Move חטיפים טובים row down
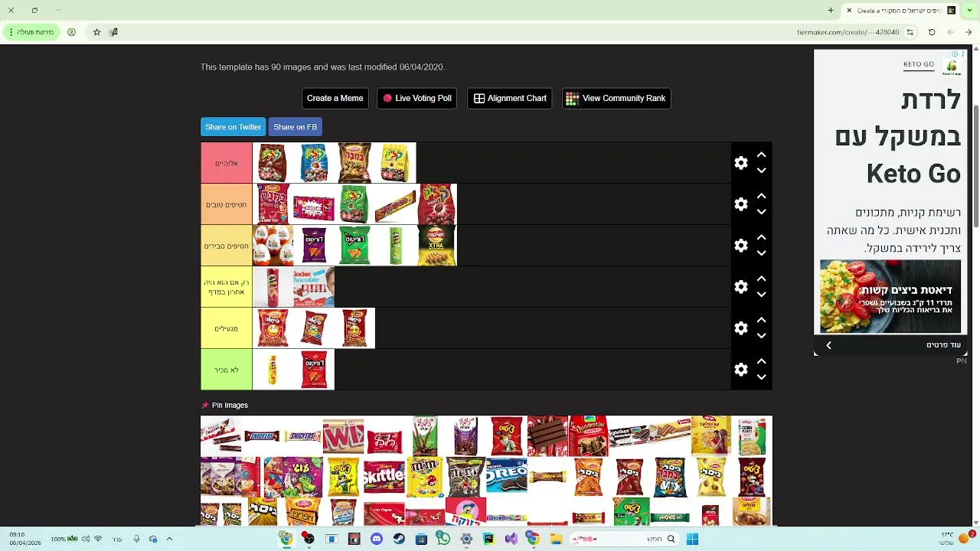Image resolution: width=980 pixels, height=551 pixels. [761, 212]
